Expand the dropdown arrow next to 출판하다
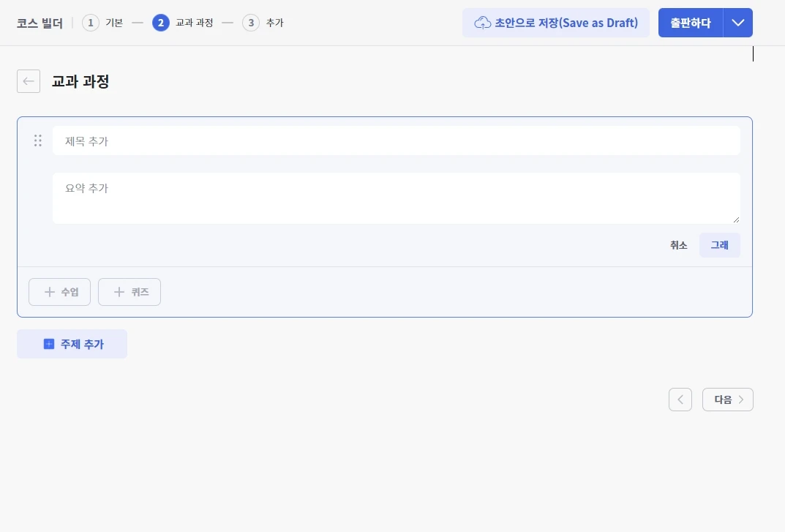Viewport: 785px width, 532px height. [x=737, y=23]
